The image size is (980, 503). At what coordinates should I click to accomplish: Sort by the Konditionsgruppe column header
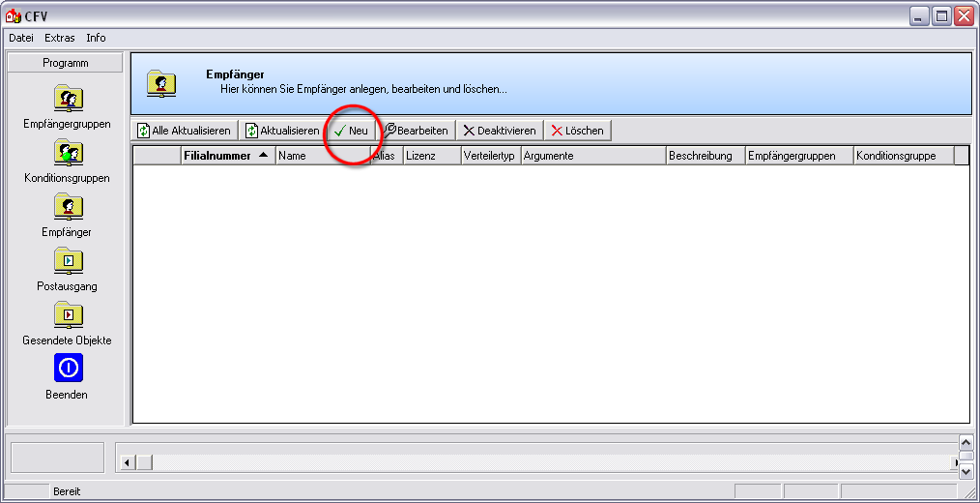pyautogui.click(x=904, y=156)
